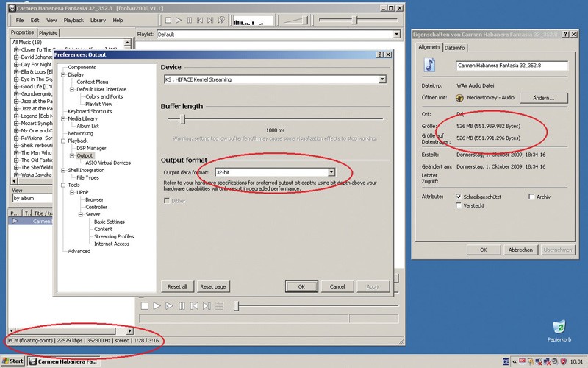Viewport: 588px width, 368px height.
Task: Click Abbrechen in the Eigenschaften window
Action: tap(520, 250)
